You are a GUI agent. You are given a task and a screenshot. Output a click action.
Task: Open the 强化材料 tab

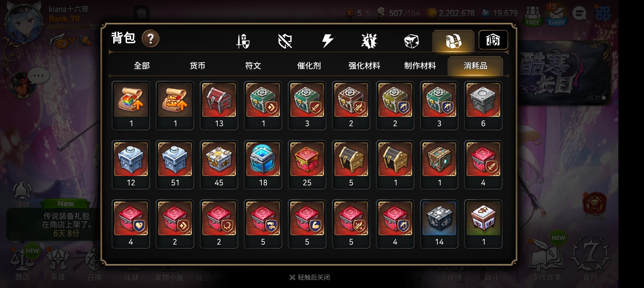[364, 66]
